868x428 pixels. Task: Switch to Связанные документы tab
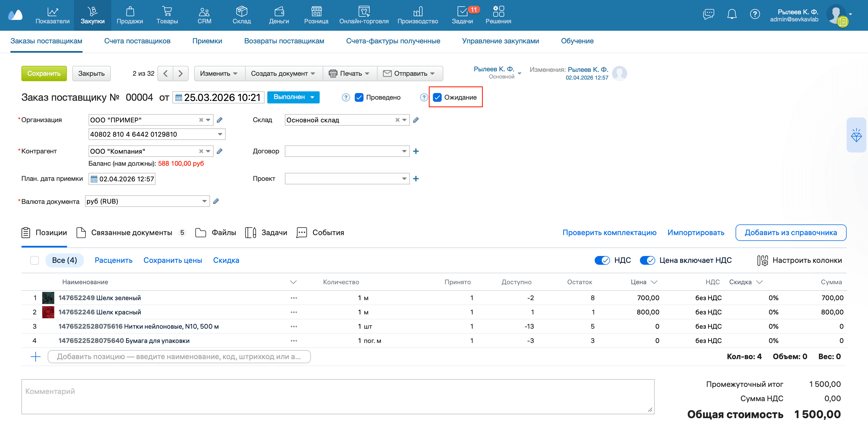point(131,233)
